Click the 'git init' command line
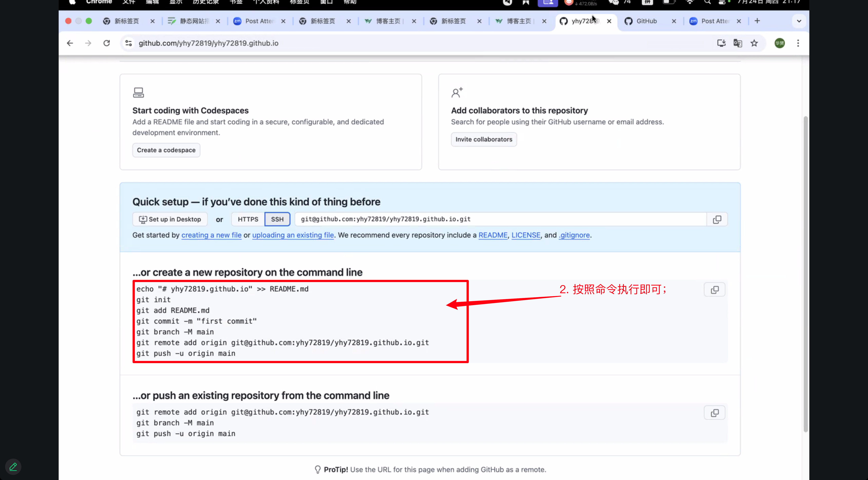 coord(154,300)
